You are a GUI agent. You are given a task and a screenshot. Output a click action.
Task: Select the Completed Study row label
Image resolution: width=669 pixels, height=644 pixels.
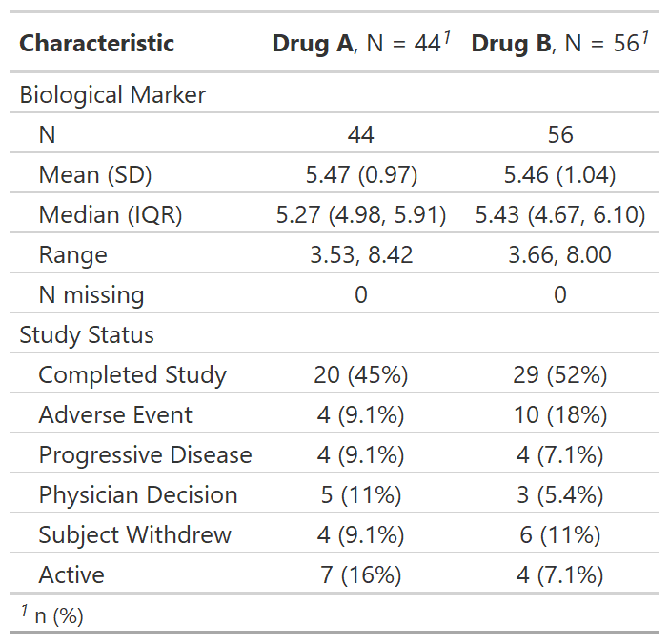point(132,374)
